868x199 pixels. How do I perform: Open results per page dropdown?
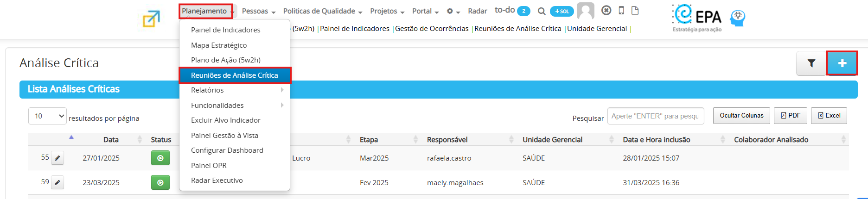click(x=47, y=116)
